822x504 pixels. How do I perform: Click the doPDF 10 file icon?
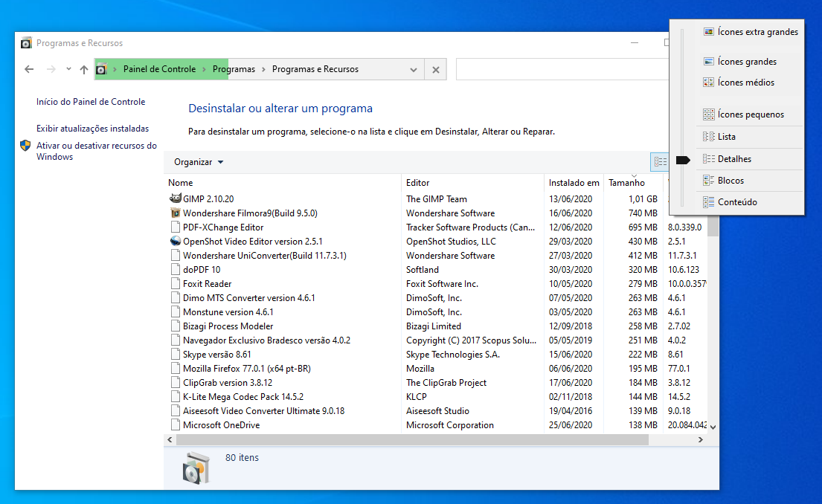[x=175, y=269]
